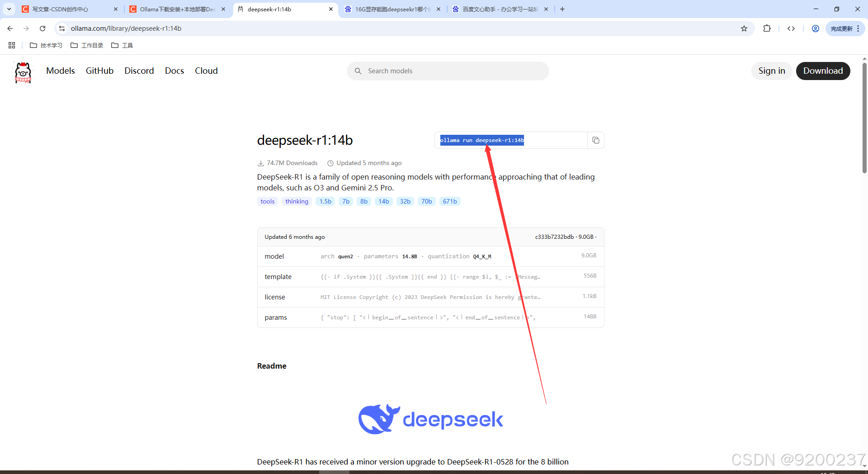Open the 工作目录 bookmarks folder
This screenshot has height=474, width=868.
(x=87, y=45)
